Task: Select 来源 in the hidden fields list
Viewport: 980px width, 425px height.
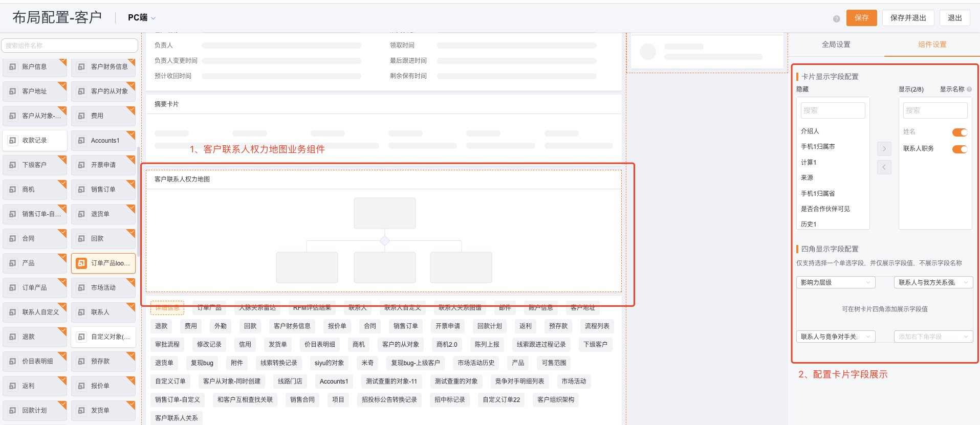Action: pos(807,178)
